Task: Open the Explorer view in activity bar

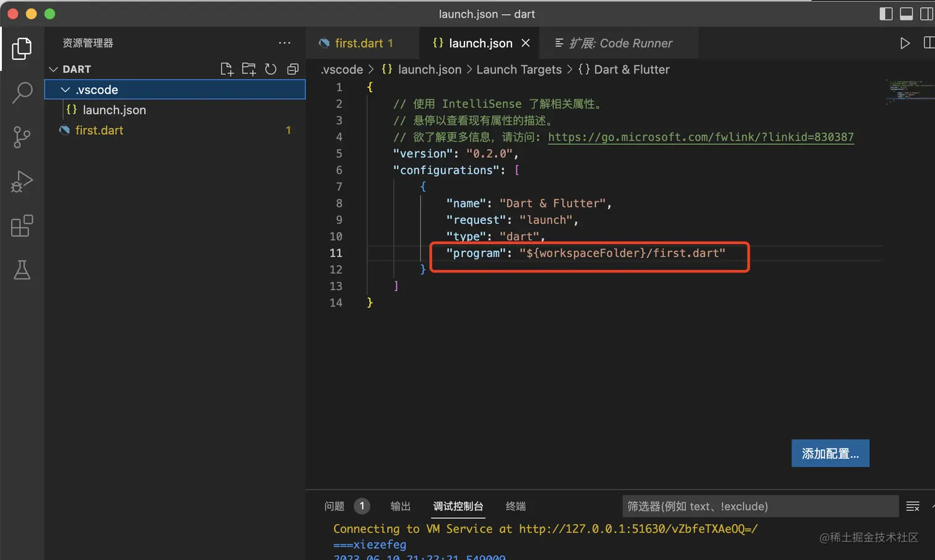Action: coord(22,49)
